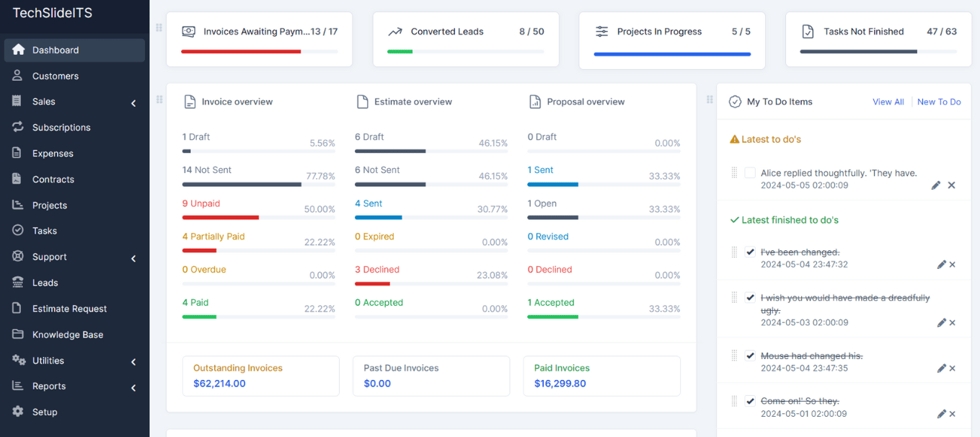The height and width of the screenshot is (437, 980).
Task: Delete the 'I've been changed.' to-do with X icon
Action: pyautogui.click(x=953, y=265)
